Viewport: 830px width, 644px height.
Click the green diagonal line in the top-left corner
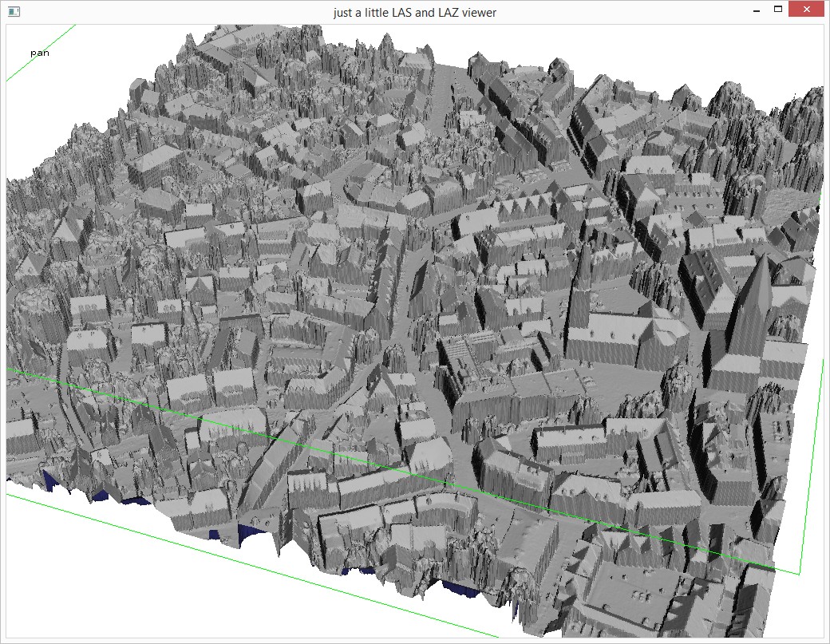[x=40, y=53]
